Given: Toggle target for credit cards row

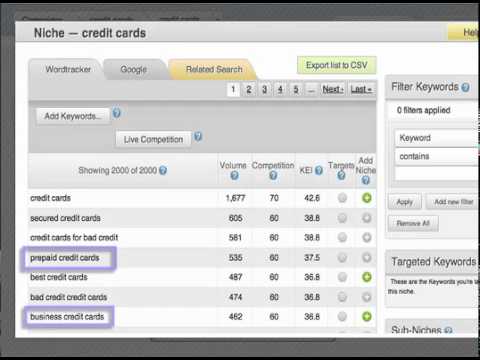Looking at the screenshot, I should pos(342,198).
